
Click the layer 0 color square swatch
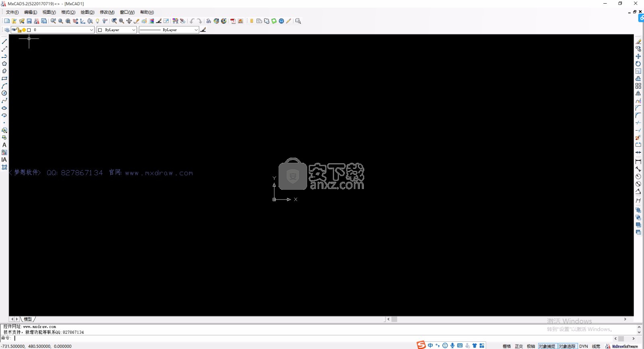[x=29, y=30]
